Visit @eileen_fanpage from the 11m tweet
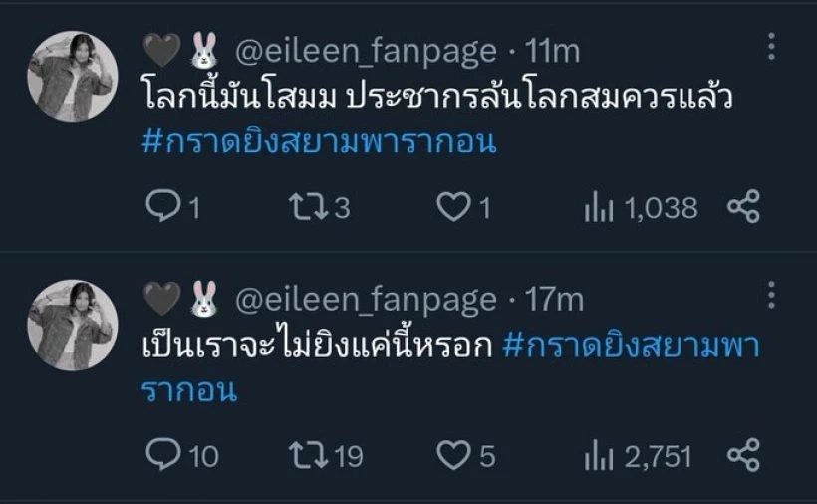 click(365, 50)
